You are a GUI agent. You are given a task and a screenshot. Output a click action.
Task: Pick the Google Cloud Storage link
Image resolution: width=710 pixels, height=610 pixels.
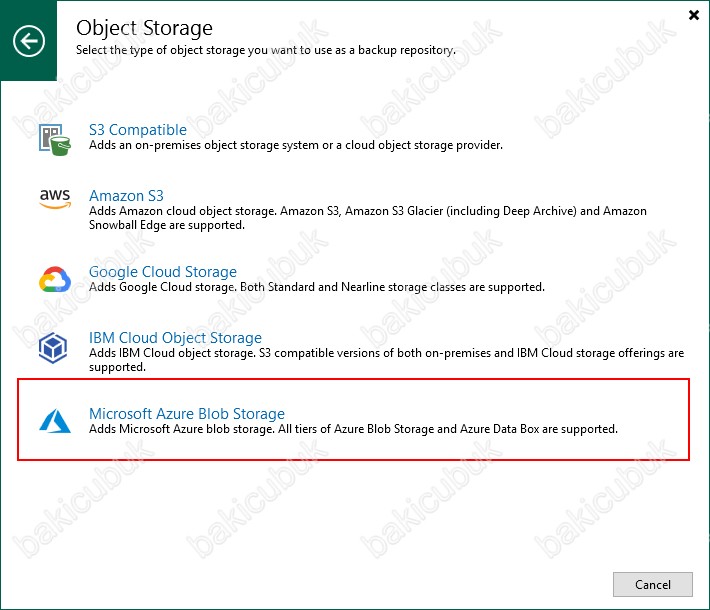point(163,272)
